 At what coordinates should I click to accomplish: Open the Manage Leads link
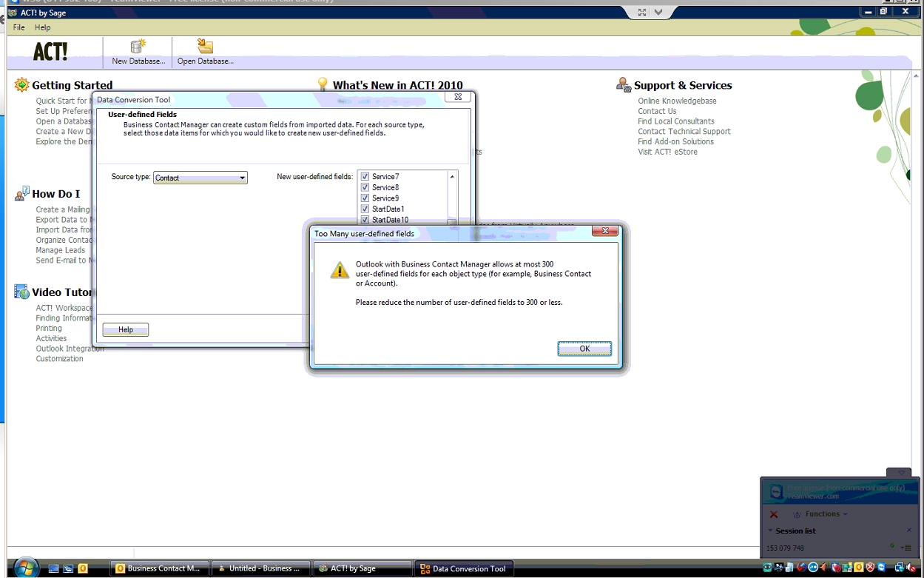pyautogui.click(x=60, y=250)
